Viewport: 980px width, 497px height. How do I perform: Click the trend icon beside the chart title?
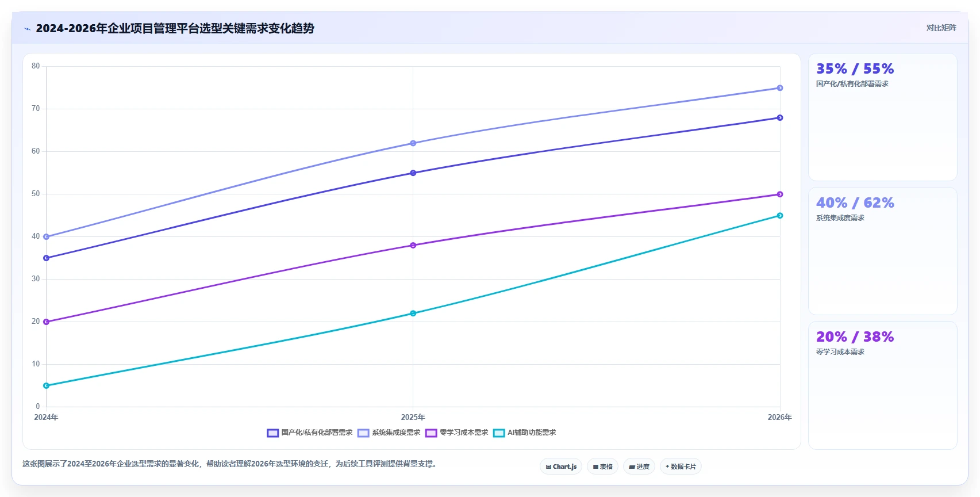coord(27,29)
